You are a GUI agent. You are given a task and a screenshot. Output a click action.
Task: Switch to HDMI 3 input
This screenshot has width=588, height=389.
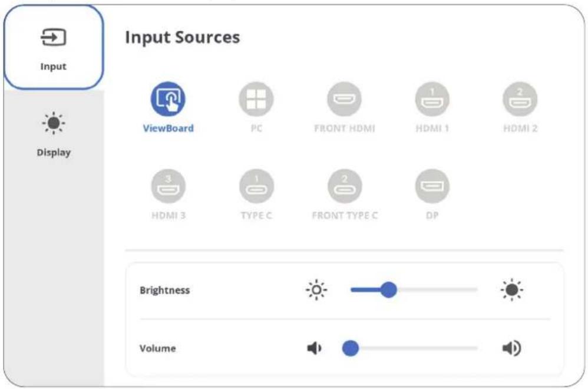click(x=168, y=186)
